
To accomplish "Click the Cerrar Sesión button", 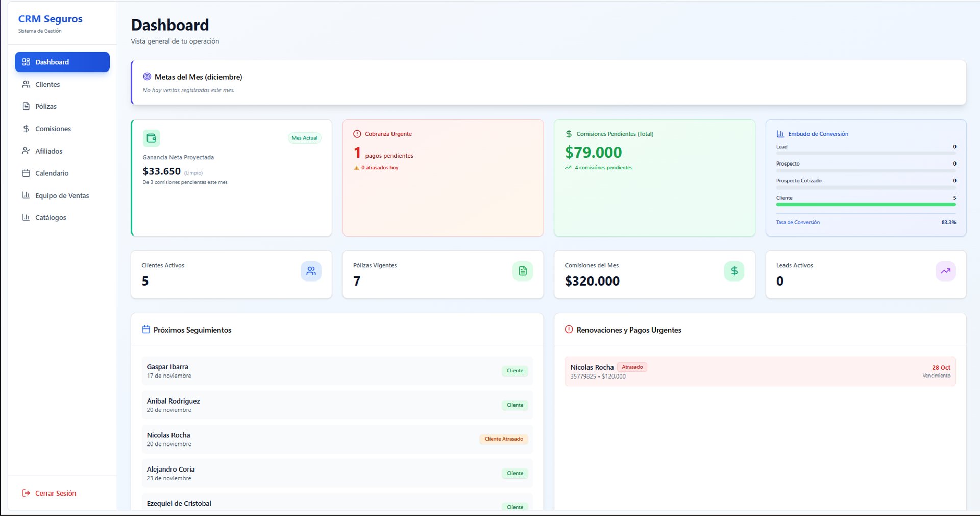I will pyautogui.click(x=62, y=493).
